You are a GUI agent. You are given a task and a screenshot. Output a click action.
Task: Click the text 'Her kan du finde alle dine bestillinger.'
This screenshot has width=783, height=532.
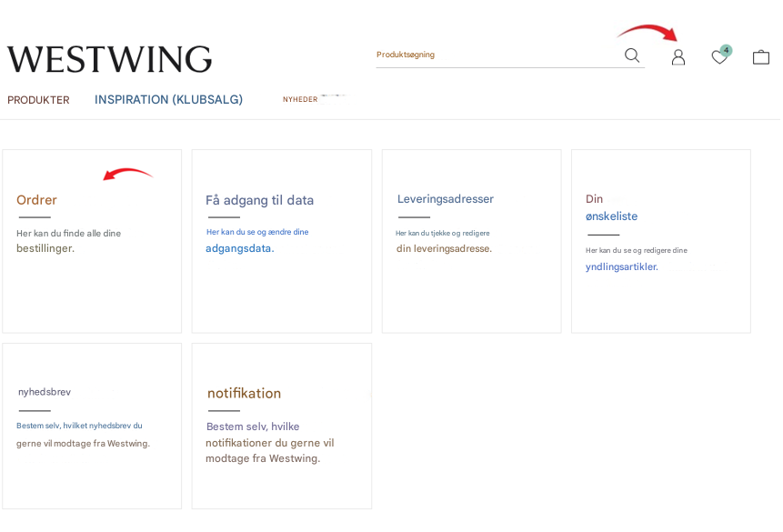(68, 241)
